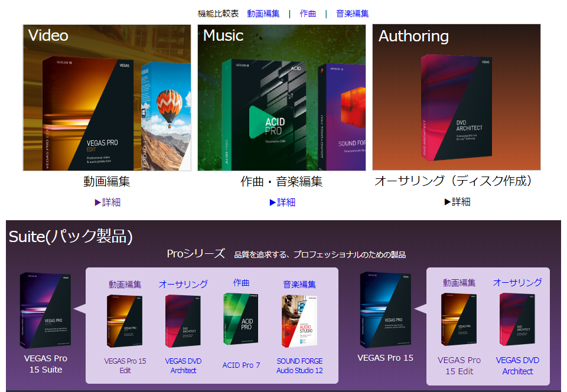Open the ACID Pro 7 product link
This screenshot has height=392, width=567.
tap(241, 365)
